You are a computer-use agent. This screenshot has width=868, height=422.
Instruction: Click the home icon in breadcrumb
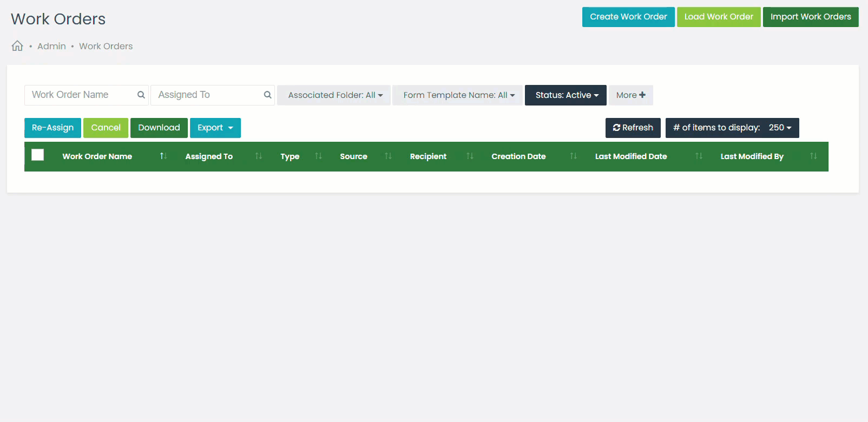pyautogui.click(x=17, y=46)
